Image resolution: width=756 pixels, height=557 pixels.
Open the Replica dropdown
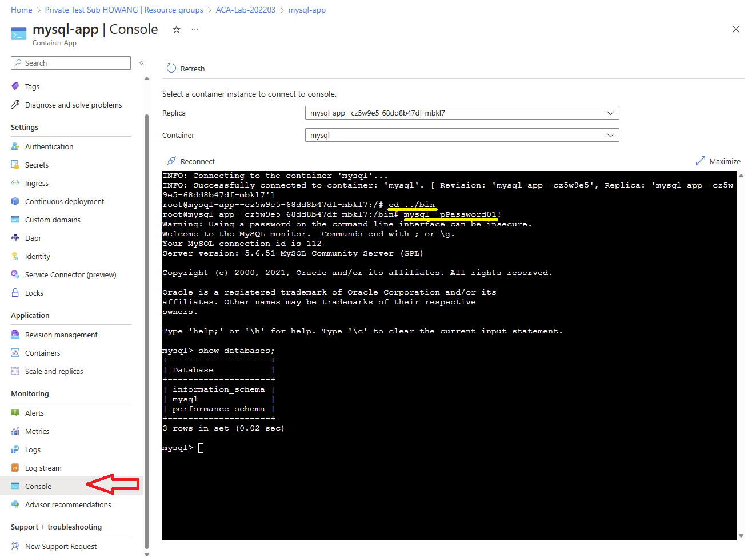coord(462,113)
